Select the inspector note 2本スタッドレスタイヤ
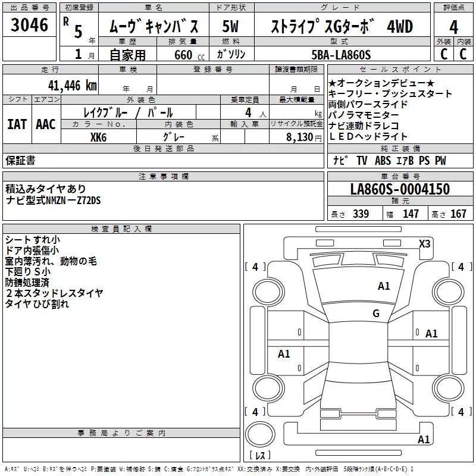Screen dimensions: 476x476 click(55, 293)
